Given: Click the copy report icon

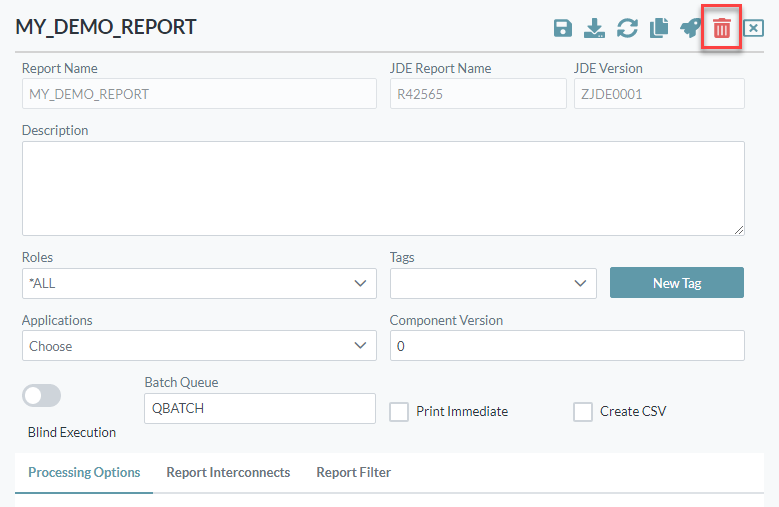Looking at the screenshot, I should tap(658, 28).
